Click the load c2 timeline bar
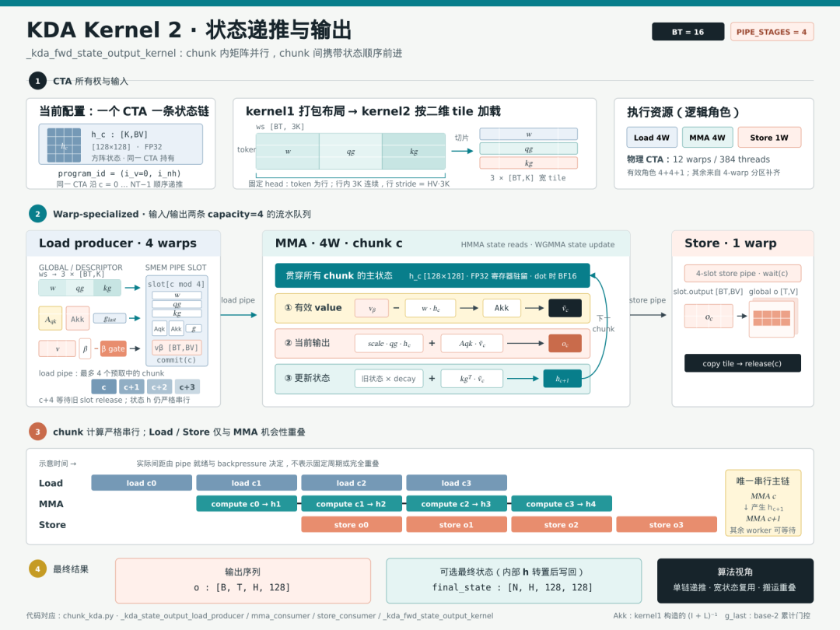Viewport: 840px width, 630px height. [352, 483]
